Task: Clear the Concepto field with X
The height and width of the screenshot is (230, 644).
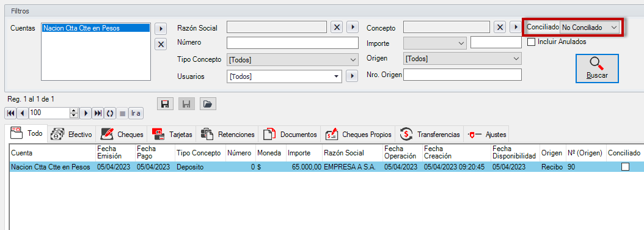Action: (x=499, y=28)
